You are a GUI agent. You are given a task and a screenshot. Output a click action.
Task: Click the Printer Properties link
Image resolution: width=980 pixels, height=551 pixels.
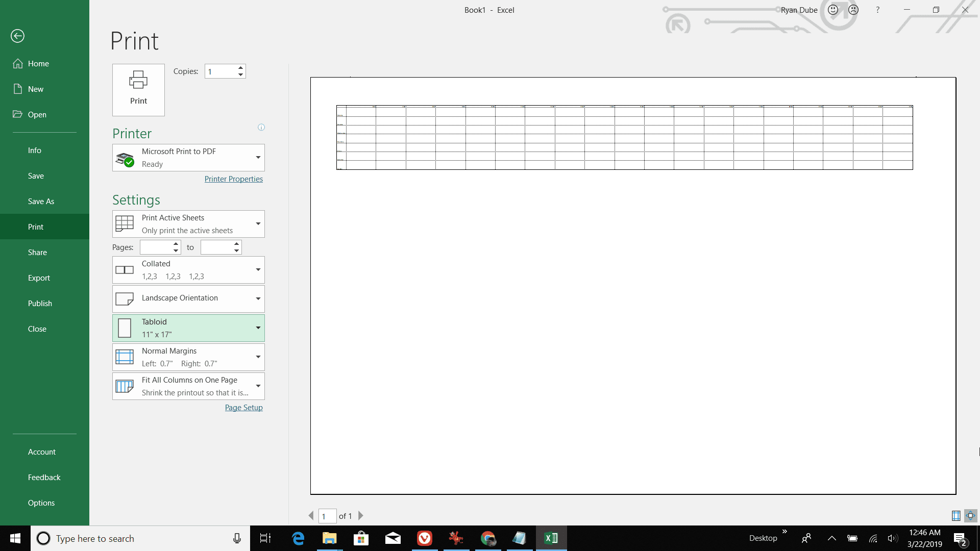233,178
